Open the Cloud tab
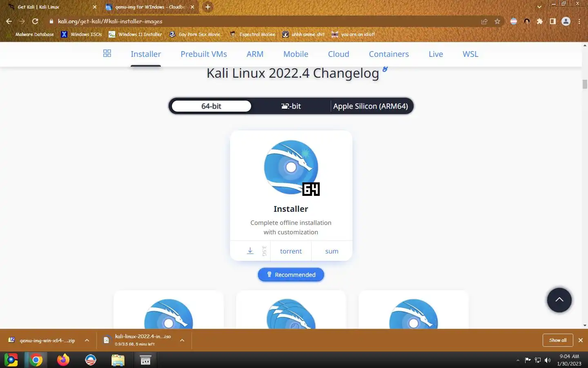This screenshot has width=588, height=368. click(339, 54)
